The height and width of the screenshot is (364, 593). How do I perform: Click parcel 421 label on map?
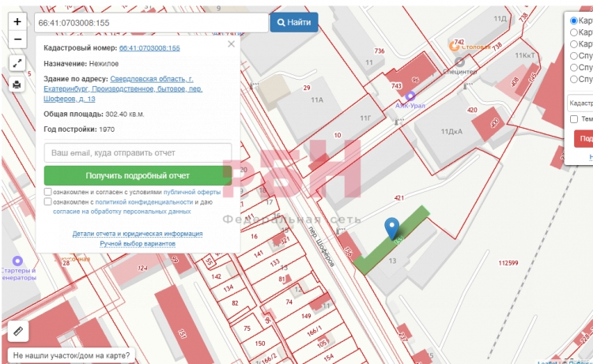click(399, 197)
